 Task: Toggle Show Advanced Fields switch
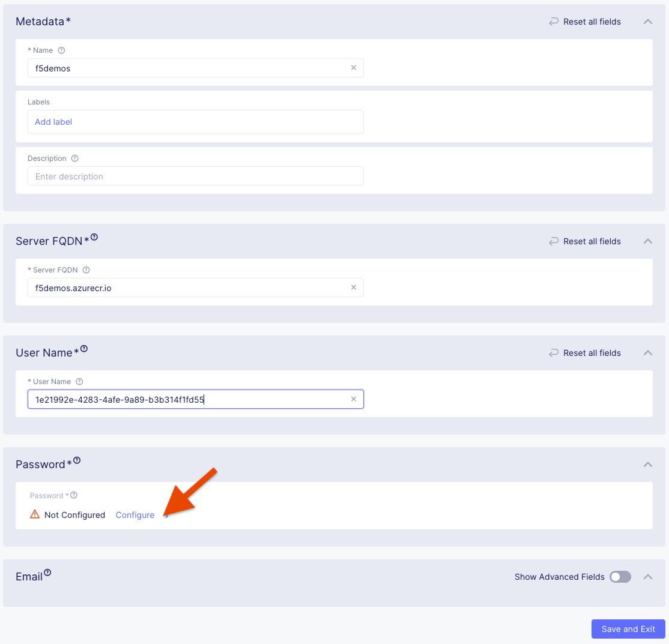click(620, 577)
